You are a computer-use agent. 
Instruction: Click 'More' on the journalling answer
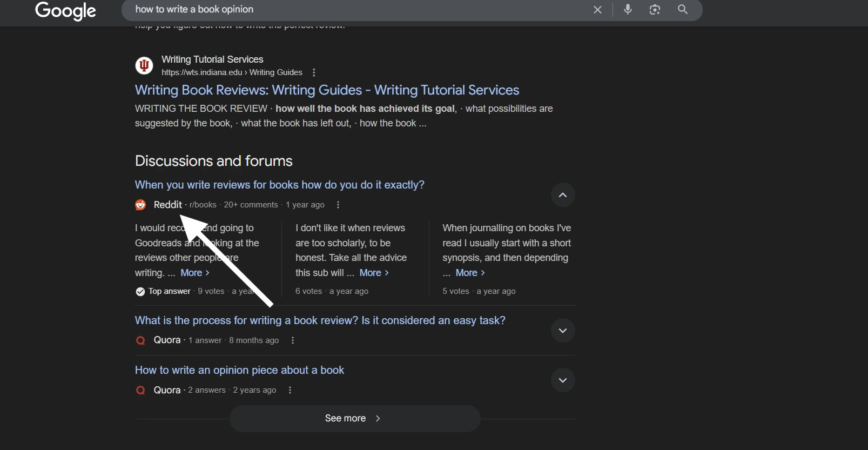pyautogui.click(x=470, y=273)
